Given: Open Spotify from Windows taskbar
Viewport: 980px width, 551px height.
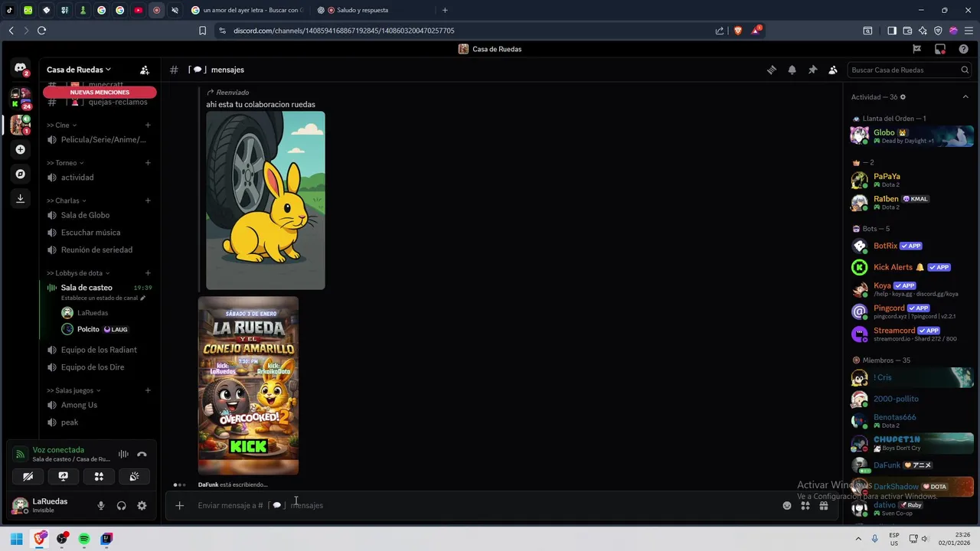Looking at the screenshot, I should pos(84,539).
